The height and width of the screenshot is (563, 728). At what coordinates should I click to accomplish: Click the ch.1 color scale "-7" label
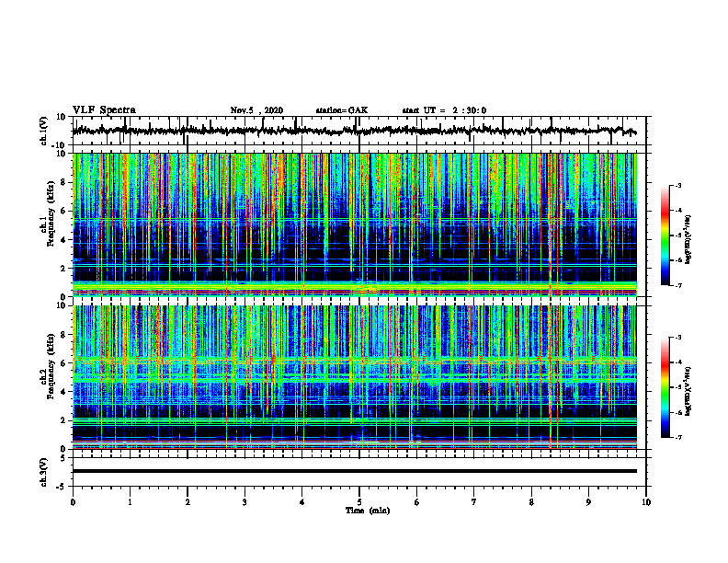pyautogui.click(x=677, y=285)
